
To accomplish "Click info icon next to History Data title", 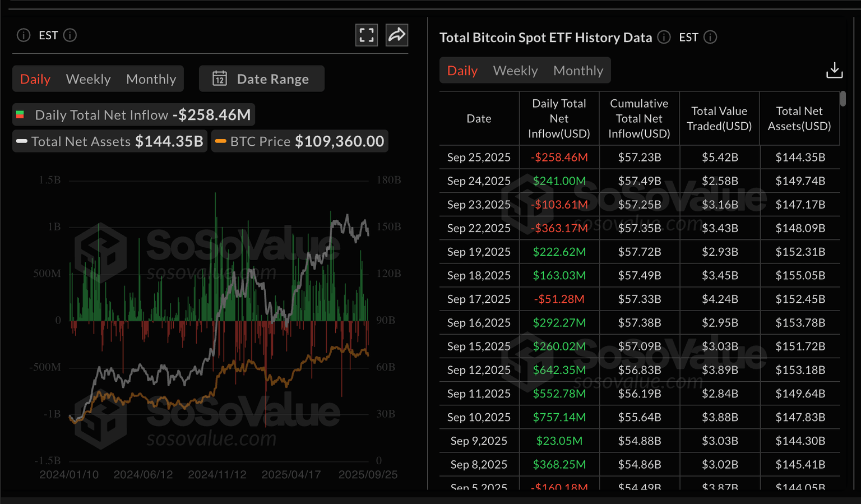I will tap(664, 38).
